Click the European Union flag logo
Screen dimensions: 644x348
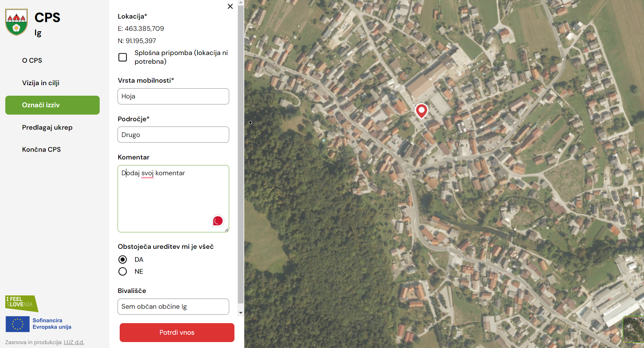click(x=18, y=324)
